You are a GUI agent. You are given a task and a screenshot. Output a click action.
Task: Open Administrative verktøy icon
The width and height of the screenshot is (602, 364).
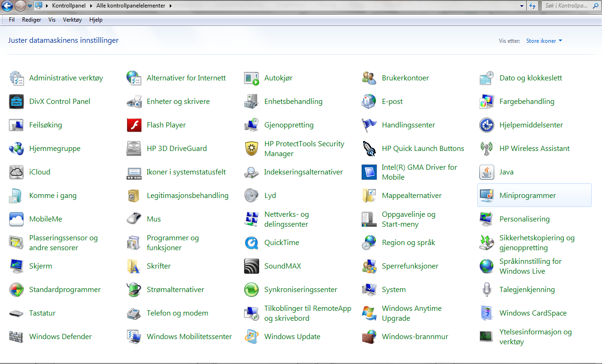16,78
